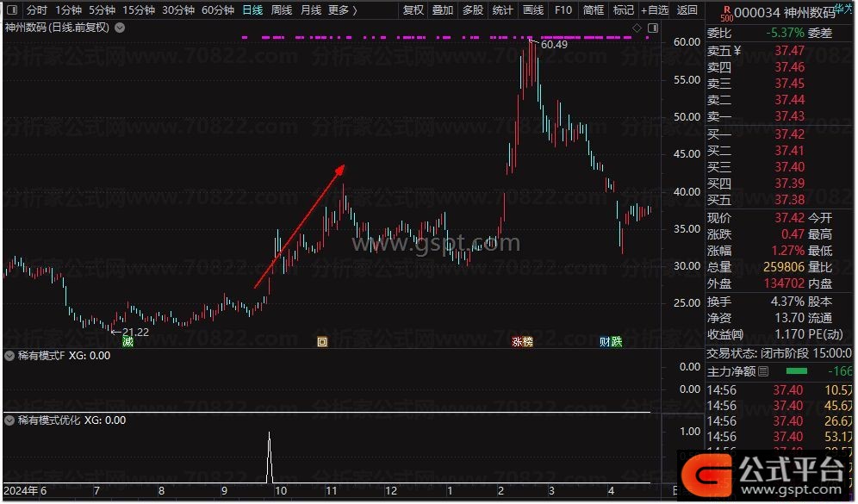The image size is (858, 504).
Task: Select the 1分钟 period tab
Action: click(68, 9)
